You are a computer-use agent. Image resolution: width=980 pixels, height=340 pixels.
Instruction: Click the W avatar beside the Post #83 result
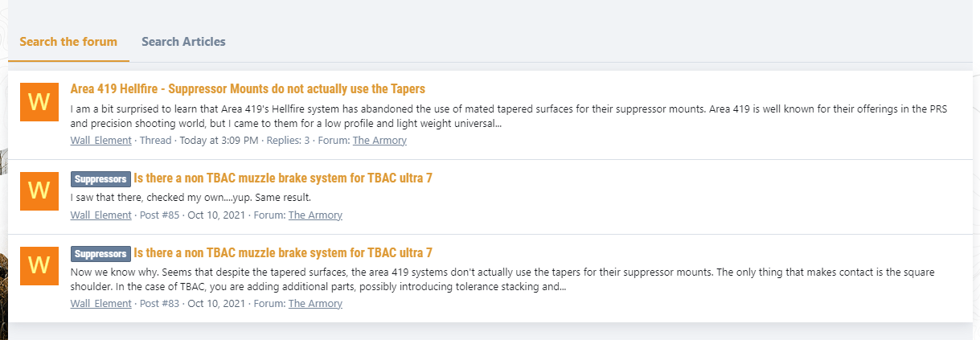pos(39,264)
